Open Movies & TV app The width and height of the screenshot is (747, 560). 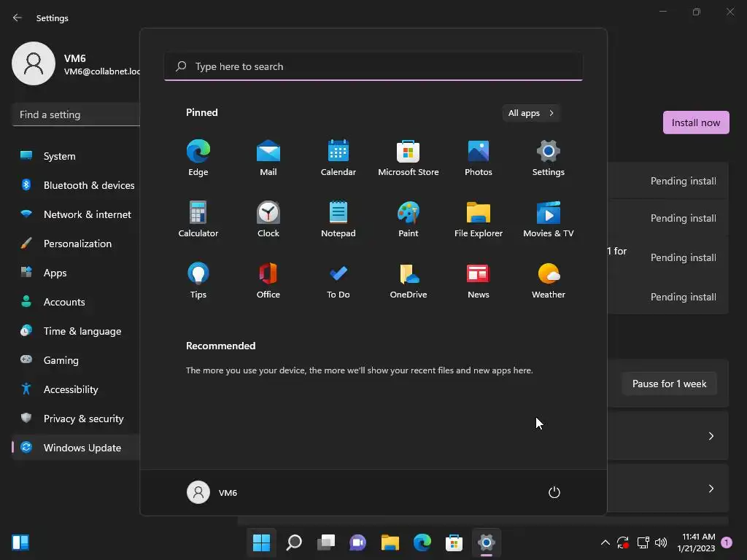click(549, 219)
